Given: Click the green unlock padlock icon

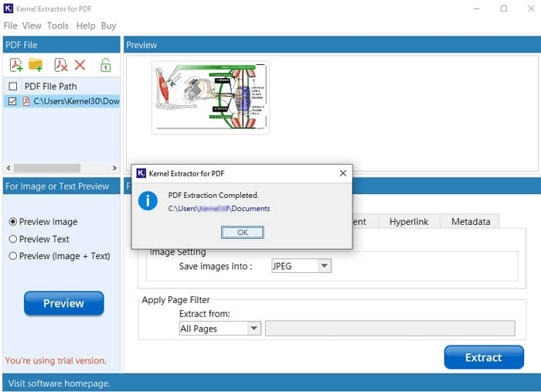Looking at the screenshot, I should [x=106, y=65].
